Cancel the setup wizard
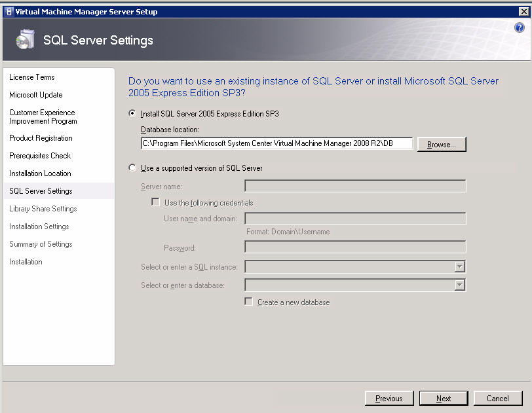The width and height of the screenshot is (532, 413). (x=498, y=398)
